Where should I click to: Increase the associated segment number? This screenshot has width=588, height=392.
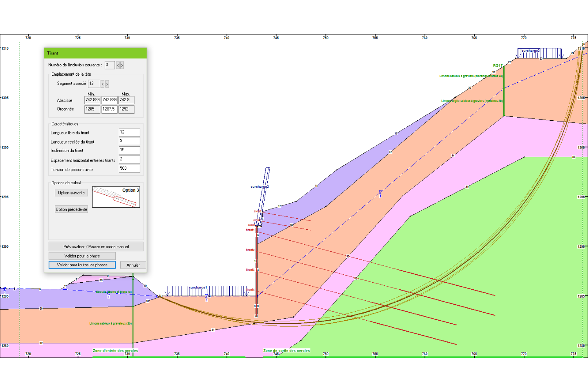click(x=107, y=84)
